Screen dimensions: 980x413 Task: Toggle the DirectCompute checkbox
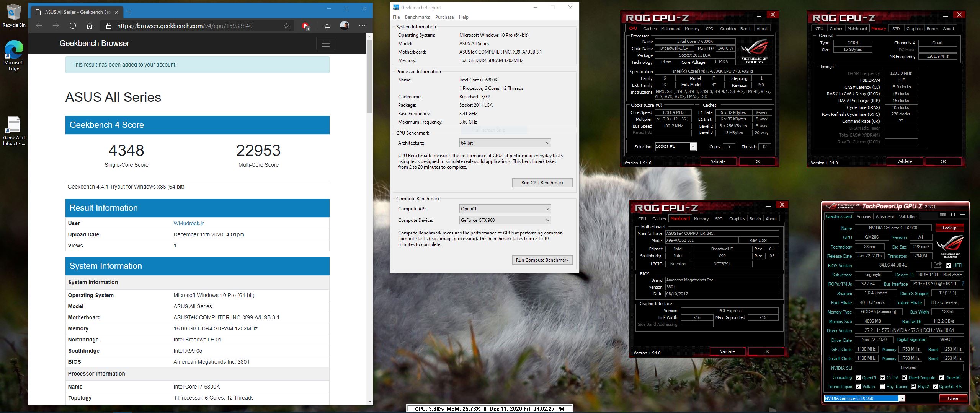pos(905,378)
